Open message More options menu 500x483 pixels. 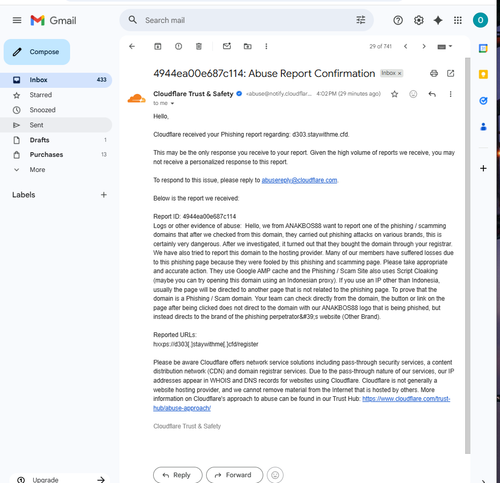[x=450, y=94]
